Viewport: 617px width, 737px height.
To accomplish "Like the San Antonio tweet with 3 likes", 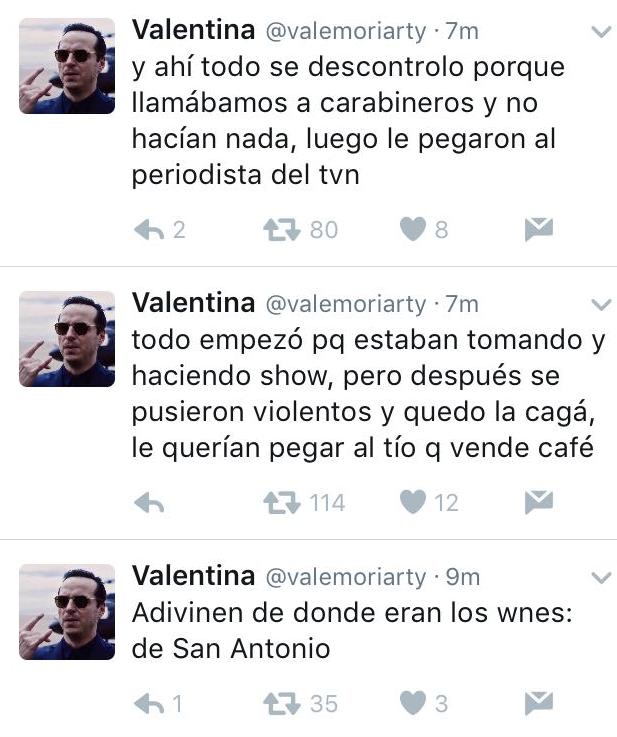I will 413,703.
